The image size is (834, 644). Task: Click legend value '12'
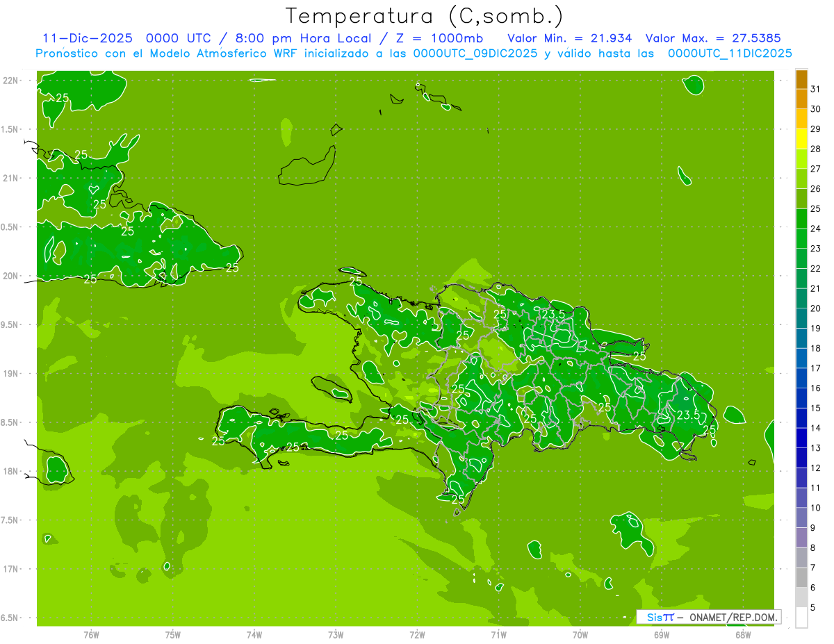tap(816, 468)
